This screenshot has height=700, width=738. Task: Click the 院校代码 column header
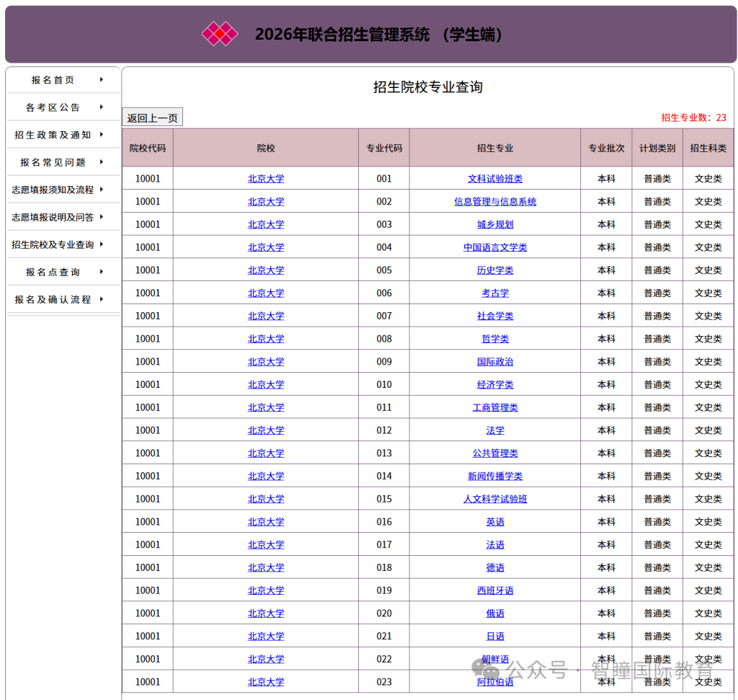(x=148, y=148)
